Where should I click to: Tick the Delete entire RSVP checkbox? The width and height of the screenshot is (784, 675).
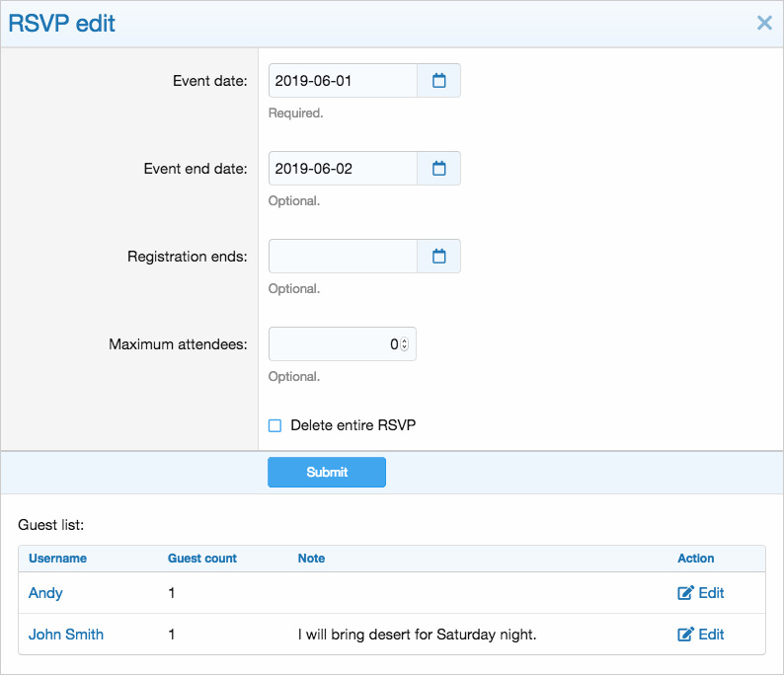pos(275,425)
